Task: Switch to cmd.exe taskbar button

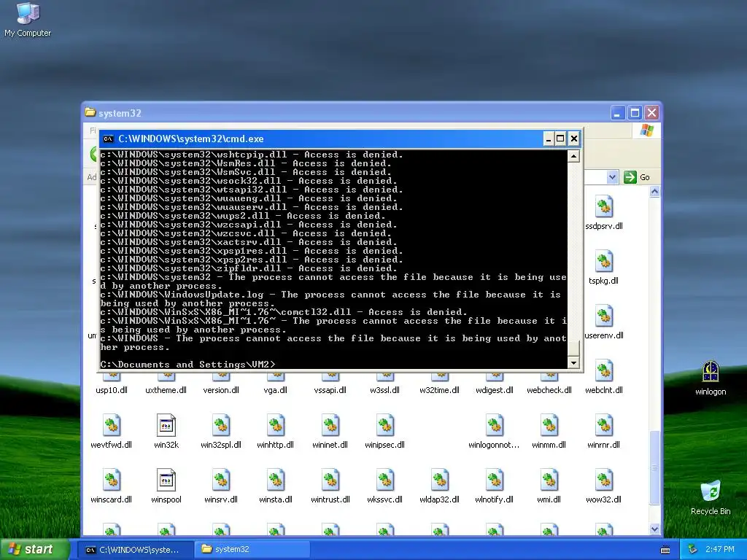Action: pyautogui.click(x=135, y=550)
